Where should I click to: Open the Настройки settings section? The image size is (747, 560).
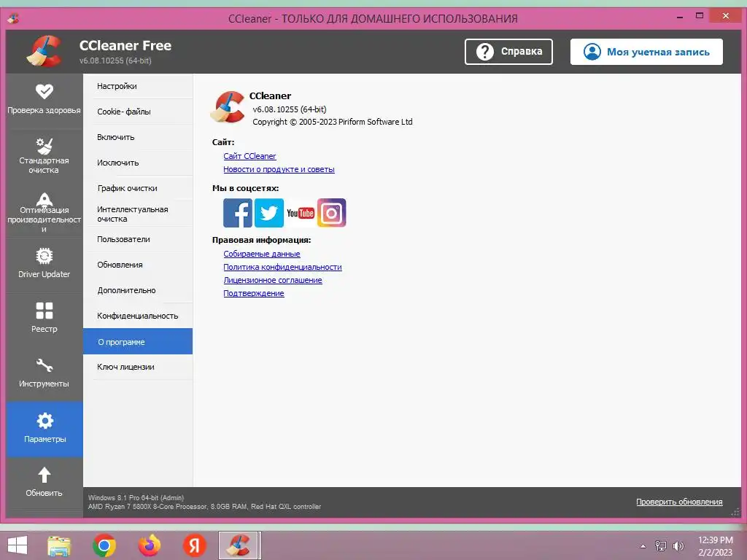(x=138, y=86)
